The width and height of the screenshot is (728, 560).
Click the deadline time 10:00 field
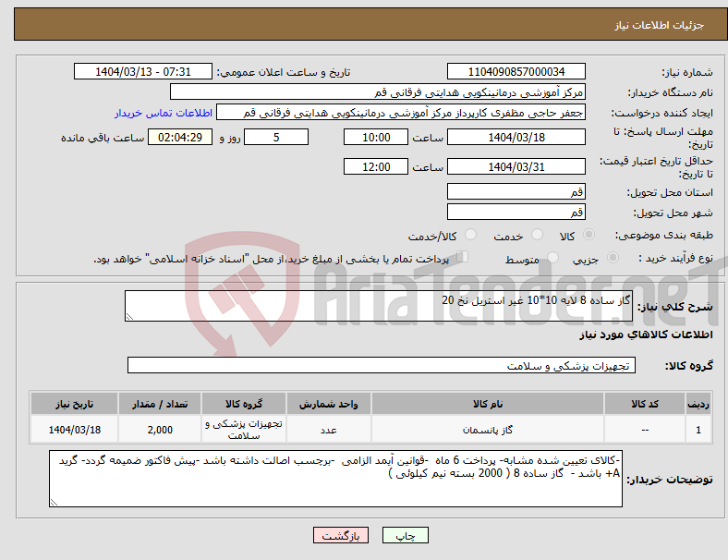click(x=376, y=137)
